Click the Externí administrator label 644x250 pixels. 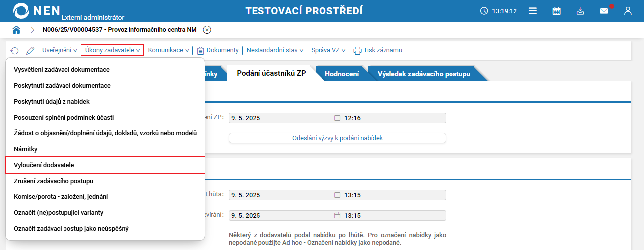pyautogui.click(x=93, y=18)
